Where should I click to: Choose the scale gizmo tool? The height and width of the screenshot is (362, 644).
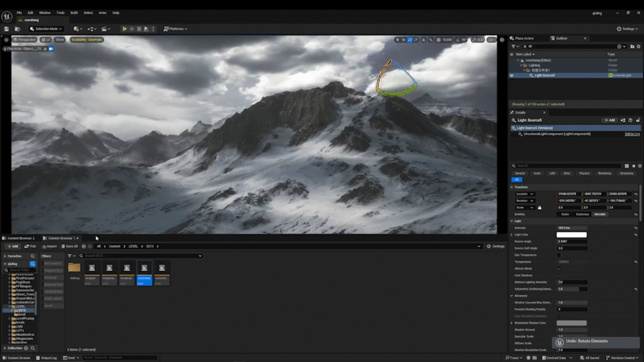(x=416, y=40)
